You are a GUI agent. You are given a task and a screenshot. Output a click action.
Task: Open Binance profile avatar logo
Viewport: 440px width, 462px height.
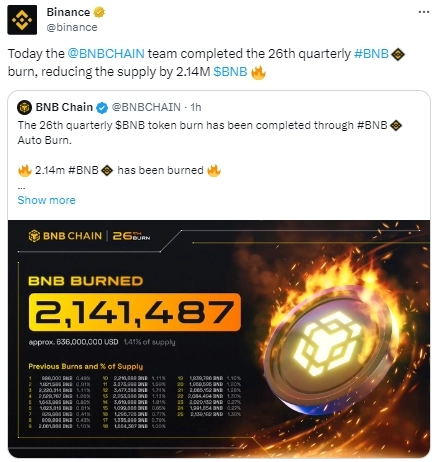[x=22, y=20]
